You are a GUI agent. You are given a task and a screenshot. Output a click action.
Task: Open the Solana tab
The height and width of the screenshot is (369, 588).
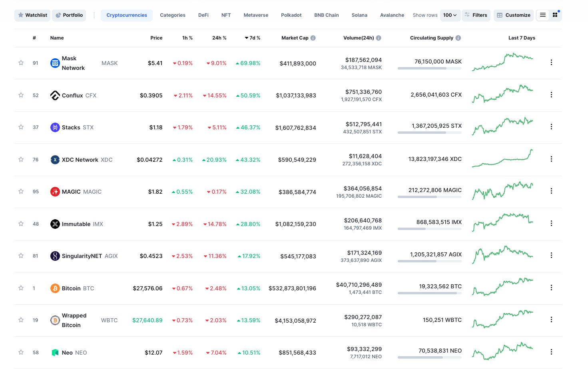click(359, 15)
